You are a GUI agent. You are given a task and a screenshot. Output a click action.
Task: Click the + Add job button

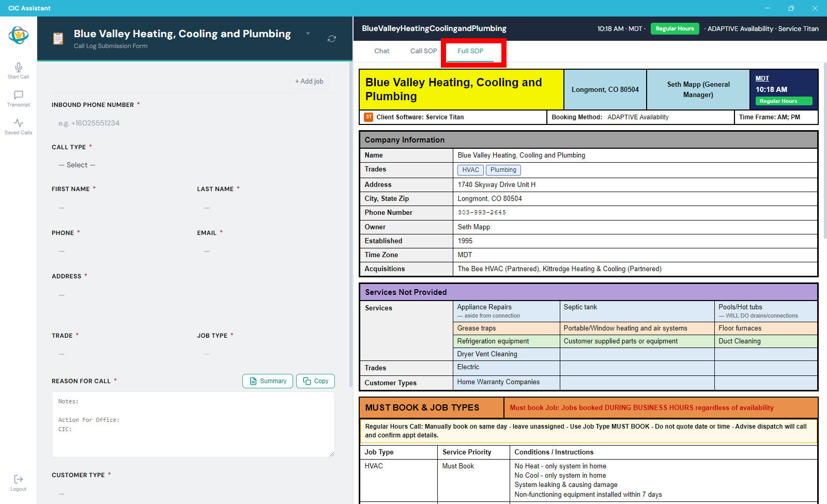click(309, 82)
